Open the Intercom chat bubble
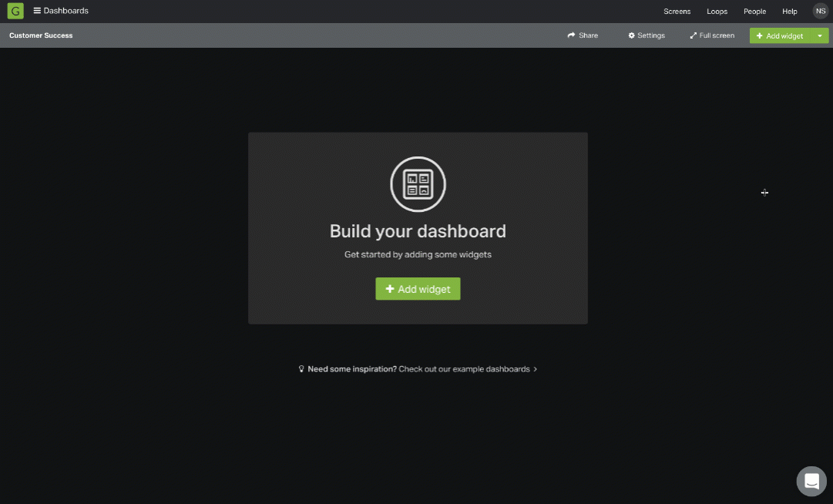 pos(811,481)
